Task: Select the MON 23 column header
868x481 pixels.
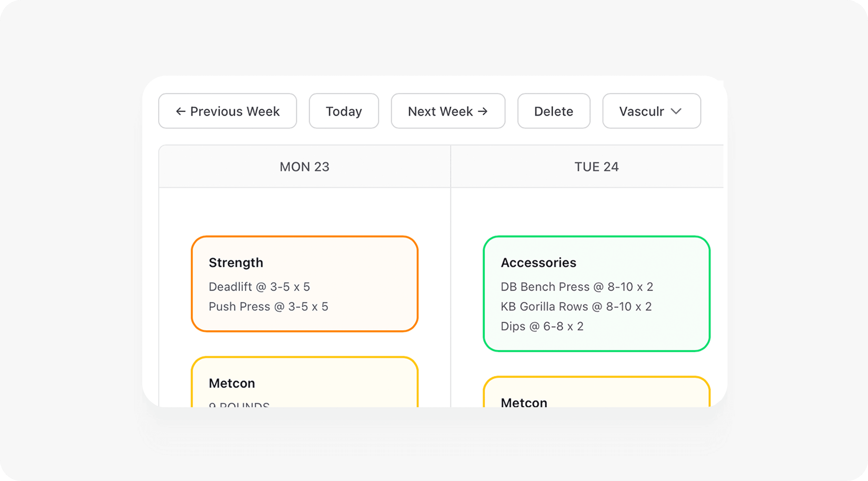Action: (304, 166)
